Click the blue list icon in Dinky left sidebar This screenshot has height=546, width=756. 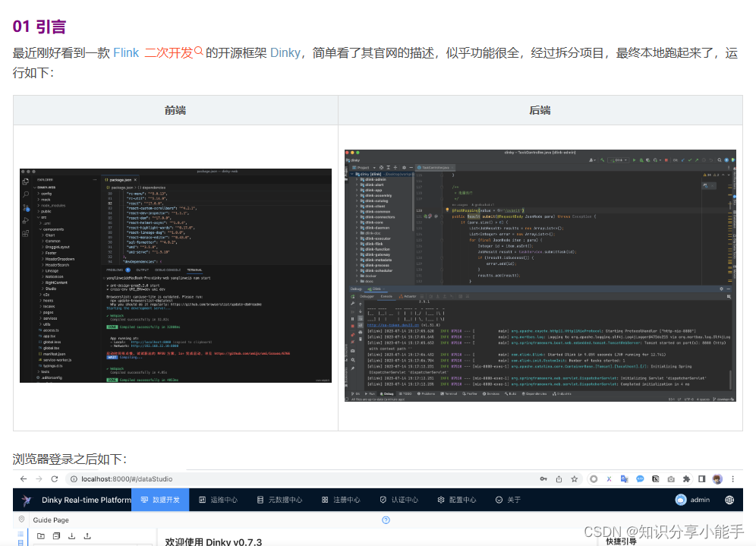(x=20, y=534)
